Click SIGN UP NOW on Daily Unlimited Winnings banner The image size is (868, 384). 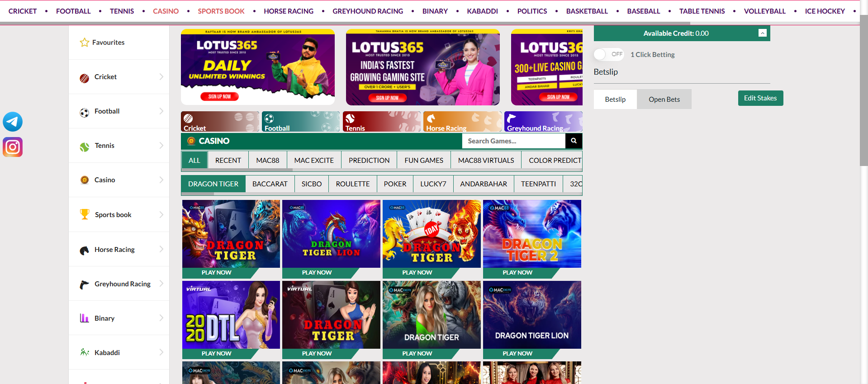(219, 96)
